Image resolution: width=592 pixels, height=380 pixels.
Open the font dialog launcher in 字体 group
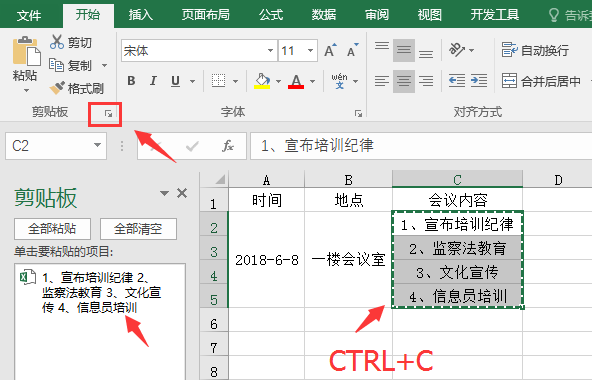(358, 113)
